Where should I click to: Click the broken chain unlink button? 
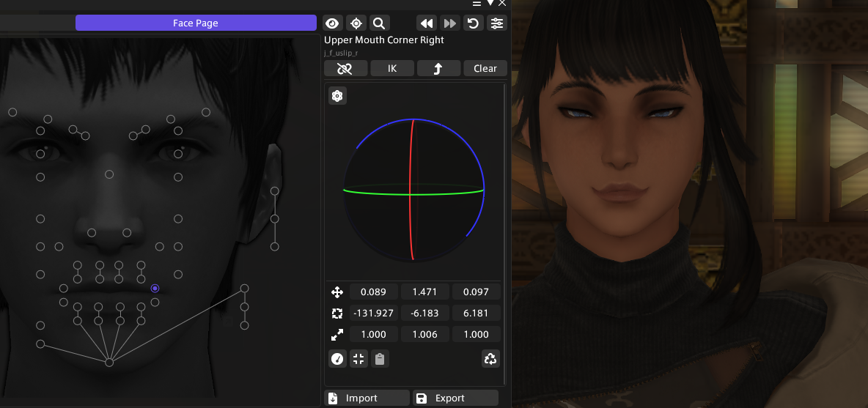point(346,69)
